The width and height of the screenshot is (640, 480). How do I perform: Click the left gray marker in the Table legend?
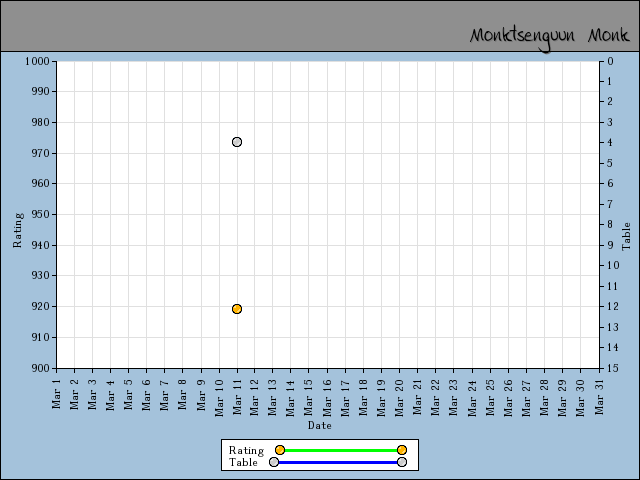click(274, 462)
